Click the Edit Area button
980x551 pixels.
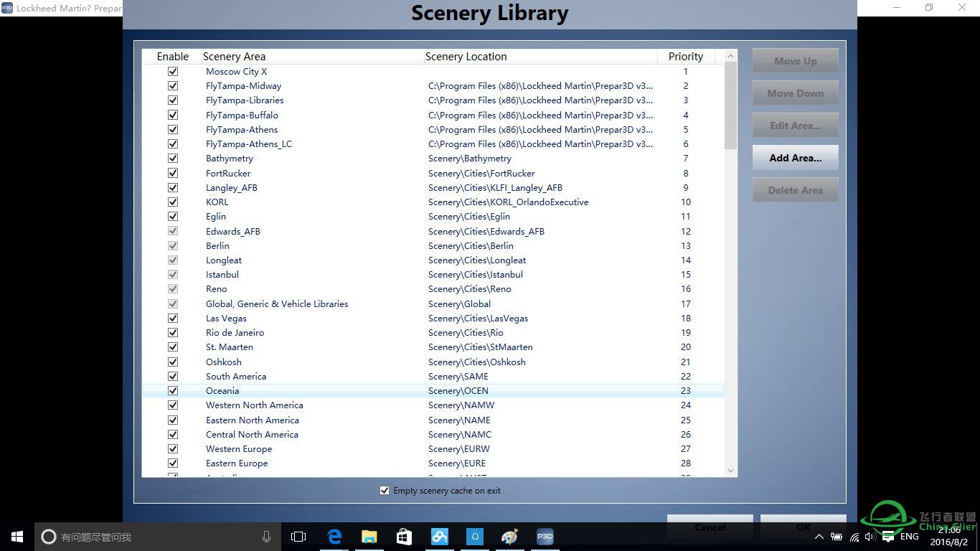point(795,126)
